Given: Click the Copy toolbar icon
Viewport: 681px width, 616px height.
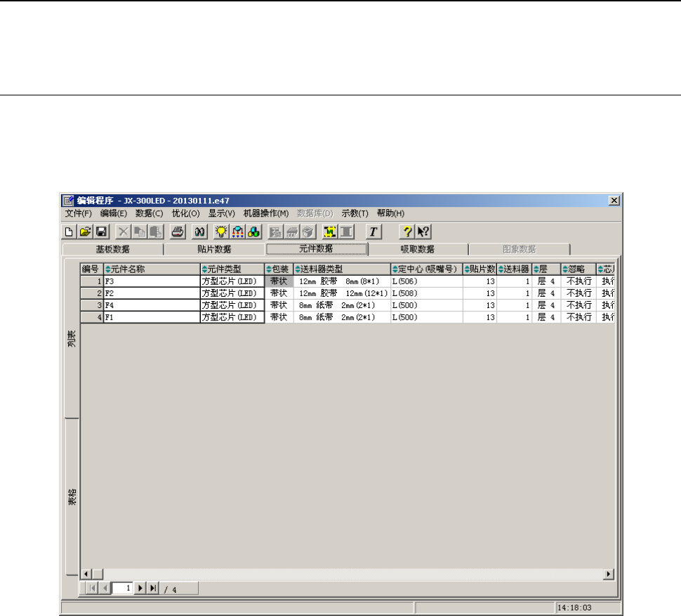Looking at the screenshot, I should (140, 232).
